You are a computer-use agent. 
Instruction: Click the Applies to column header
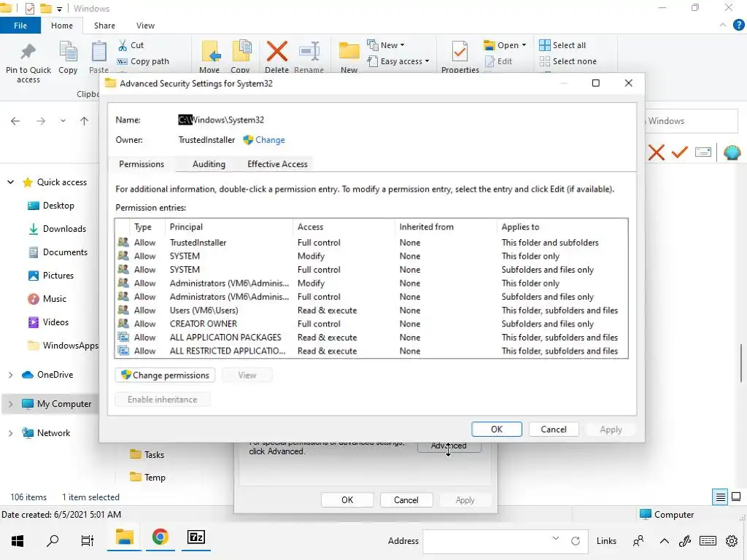pyautogui.click(x=562, y=227)
